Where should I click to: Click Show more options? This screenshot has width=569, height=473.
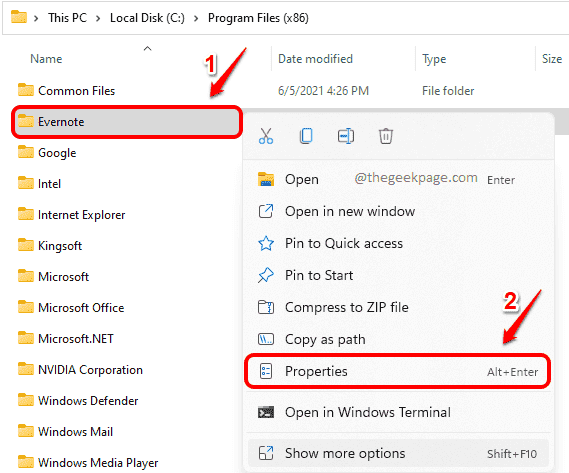[x=398, y=453]
